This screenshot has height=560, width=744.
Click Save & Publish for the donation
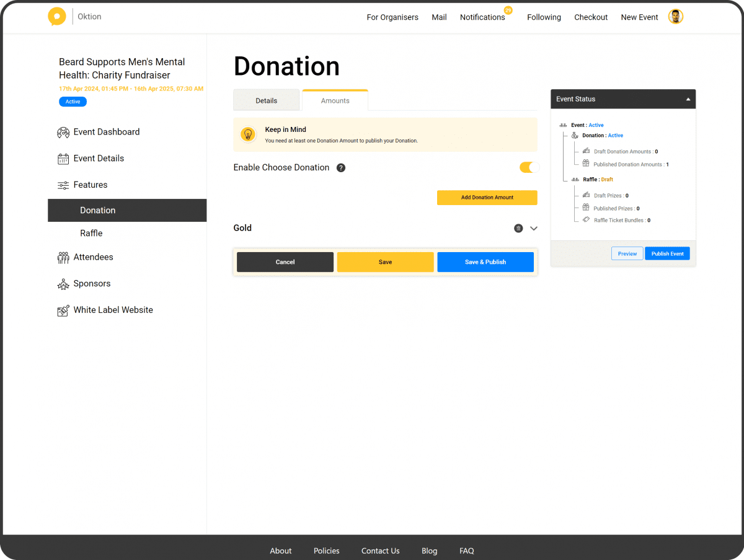[x=485, y=261]
